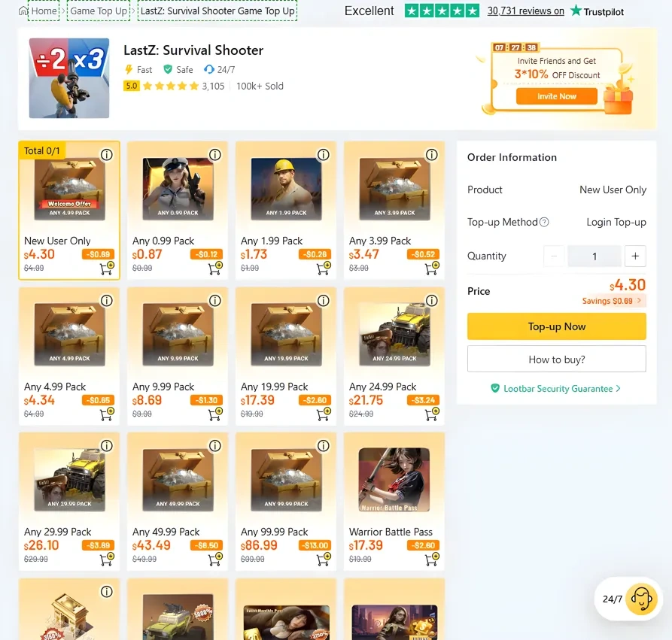Decrease quantity with the minus button
This screenshot has height=640, width=672.
554,256
